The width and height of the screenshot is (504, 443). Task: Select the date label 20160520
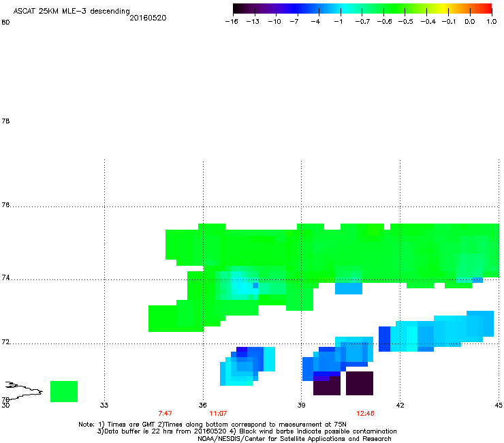[x=148, y=18]
